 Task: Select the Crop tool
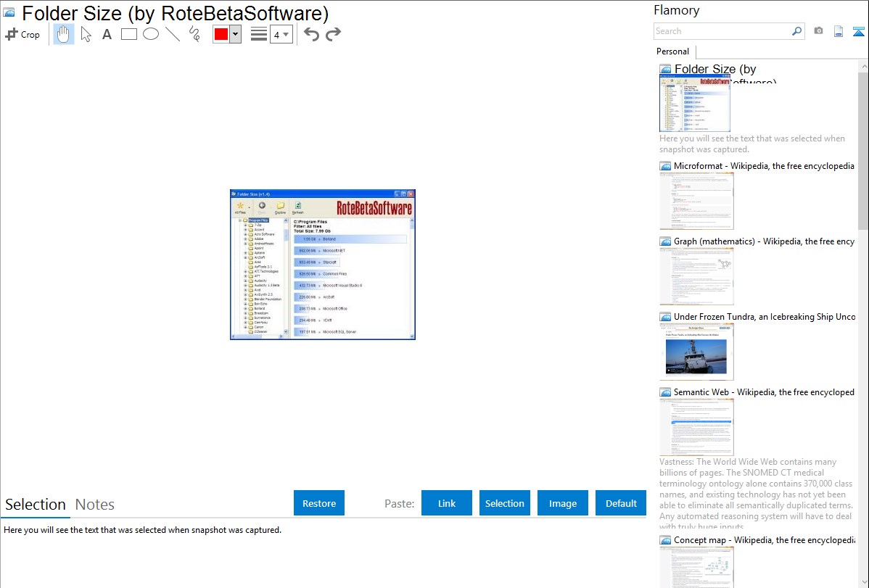coord(22,34)
